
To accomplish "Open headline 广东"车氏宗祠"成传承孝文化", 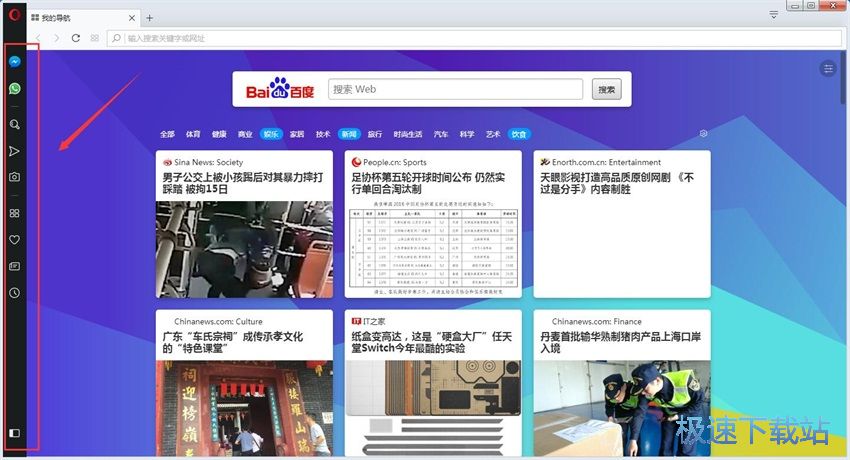I will coord(233,342).
